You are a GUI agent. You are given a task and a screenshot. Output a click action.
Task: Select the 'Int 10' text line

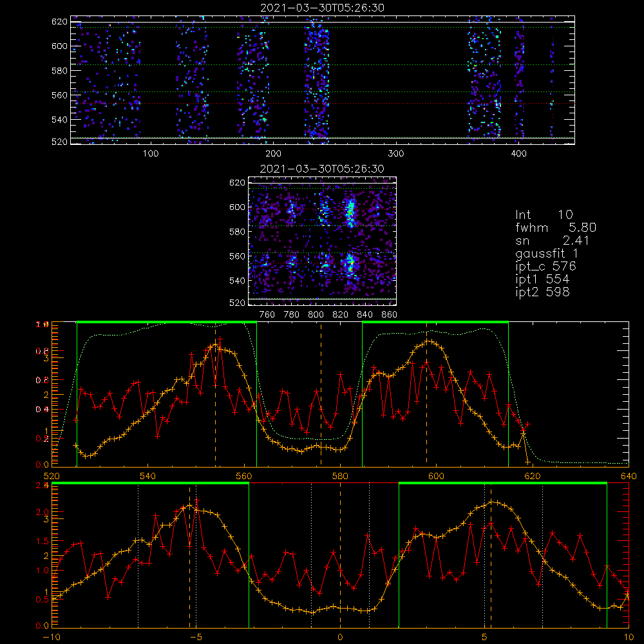click(x=544, y=214)
